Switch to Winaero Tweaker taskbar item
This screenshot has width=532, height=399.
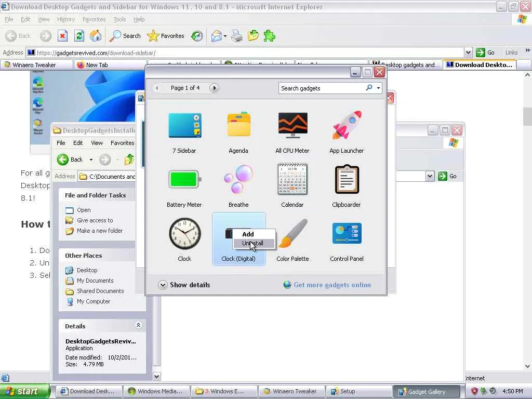(x=291, y=391)
